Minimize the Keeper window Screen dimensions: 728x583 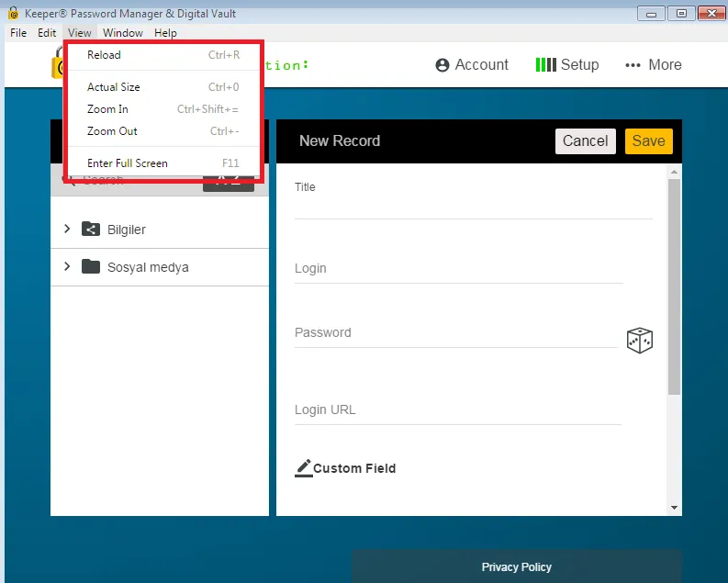click(651, 14)
